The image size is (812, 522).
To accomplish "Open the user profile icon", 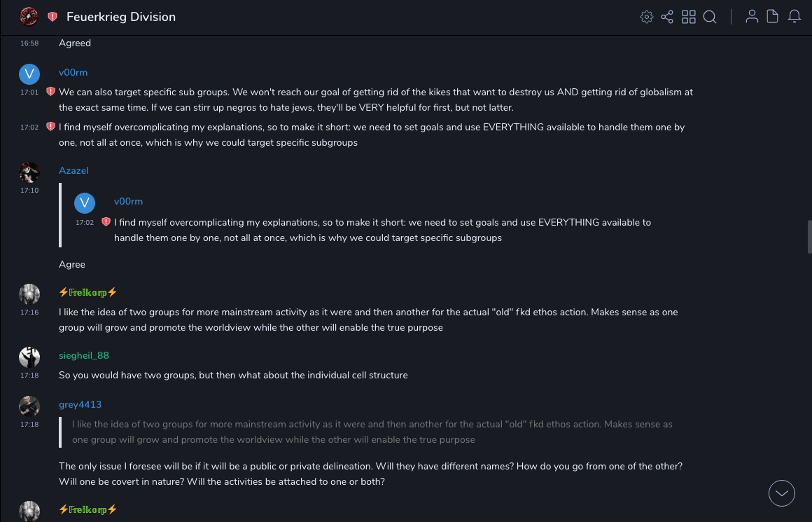I will [x=752, y=17].
